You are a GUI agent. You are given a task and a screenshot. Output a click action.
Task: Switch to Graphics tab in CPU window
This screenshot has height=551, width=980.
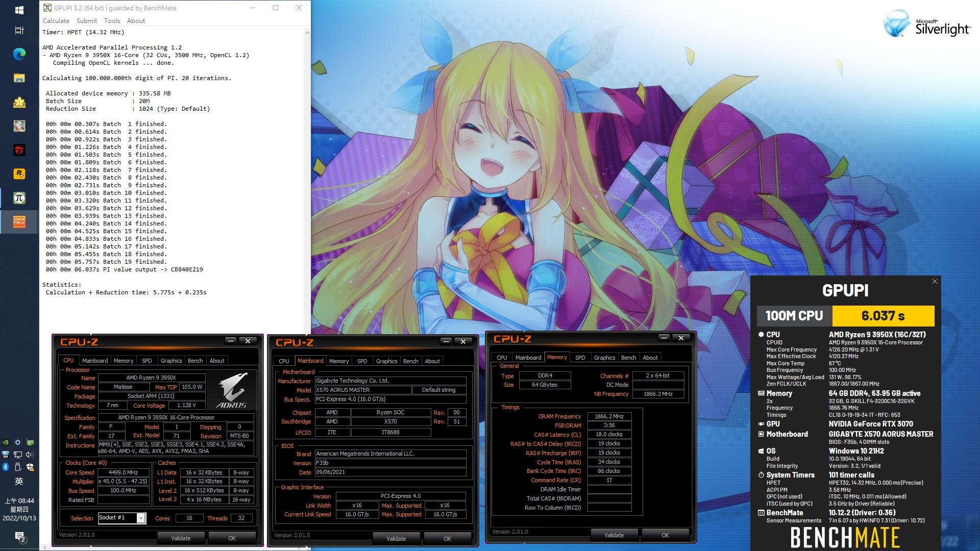coord(171,361)
